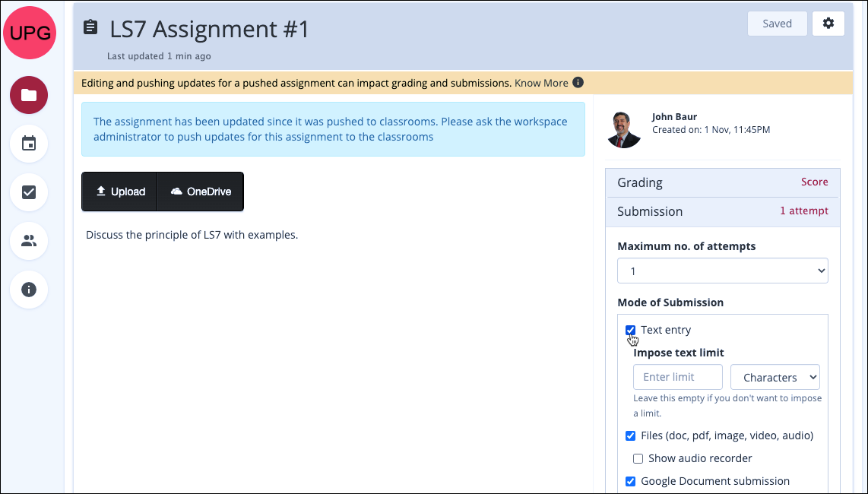This screenshot has width=868, height=494.
Task: Open the Characters unit dropdown
Action: click(775, 377)
